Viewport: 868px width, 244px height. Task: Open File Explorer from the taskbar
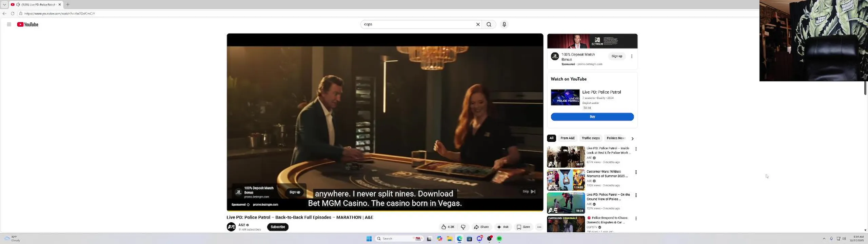pyautogui.click(x=450, y=239)
